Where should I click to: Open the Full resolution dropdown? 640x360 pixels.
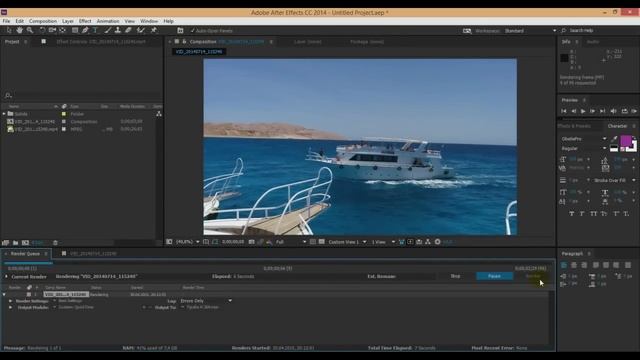point(290,242)
